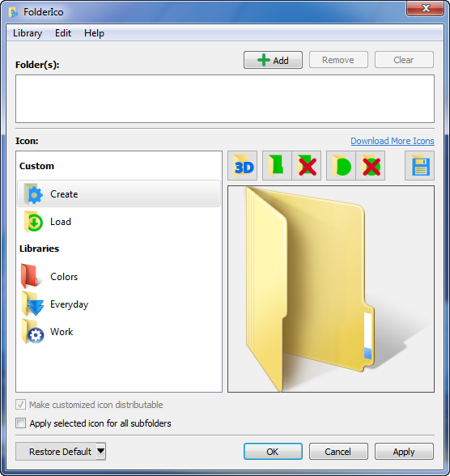Click the Apply button

point(404,452)
